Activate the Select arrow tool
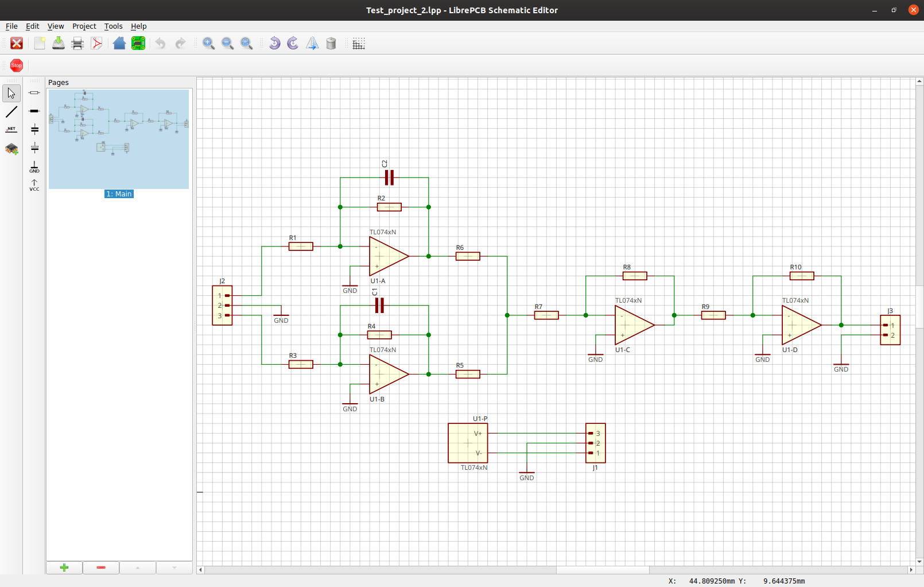924x587 pixels. pyautogui.click(x=11, y=93)
